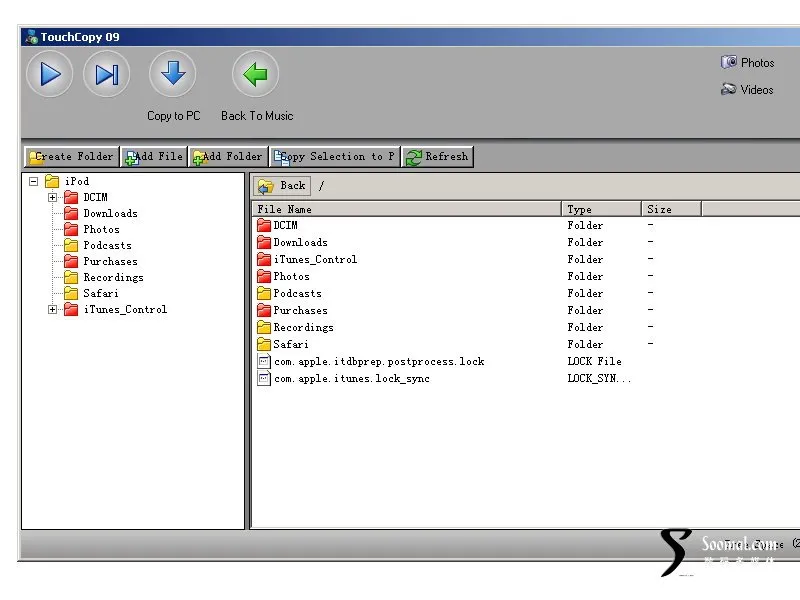The image size is (800, 600).
Task: Click the Add Folder button
Action: [x=229, y=157]
